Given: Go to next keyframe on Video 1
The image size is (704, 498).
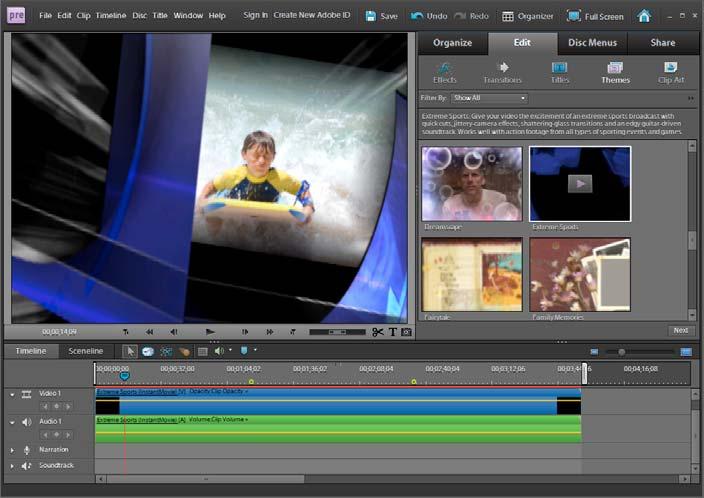Looking at the screenshot, I should point(68,406).
